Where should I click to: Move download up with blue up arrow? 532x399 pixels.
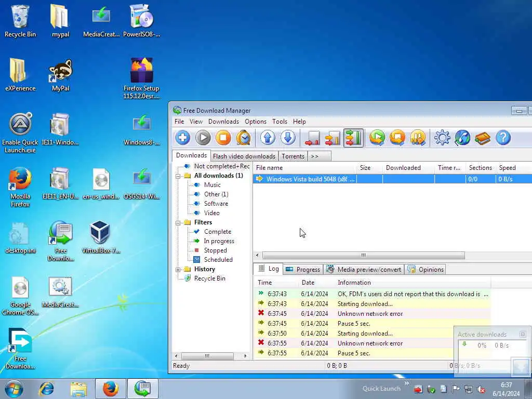tap(268, 138)
